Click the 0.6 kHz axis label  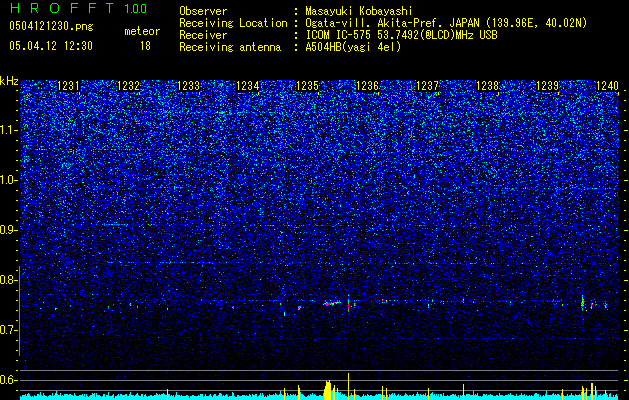(x=9, y=380)
